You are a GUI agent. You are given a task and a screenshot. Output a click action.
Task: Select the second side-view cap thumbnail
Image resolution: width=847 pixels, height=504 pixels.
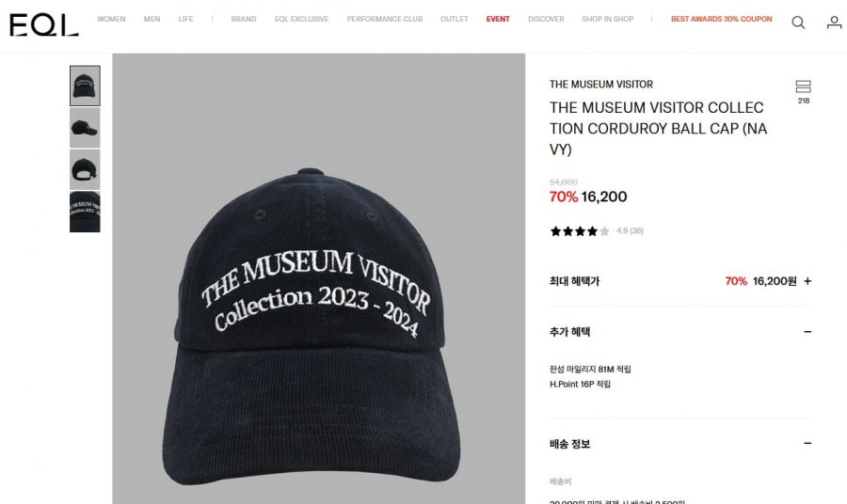click(85, 128)
